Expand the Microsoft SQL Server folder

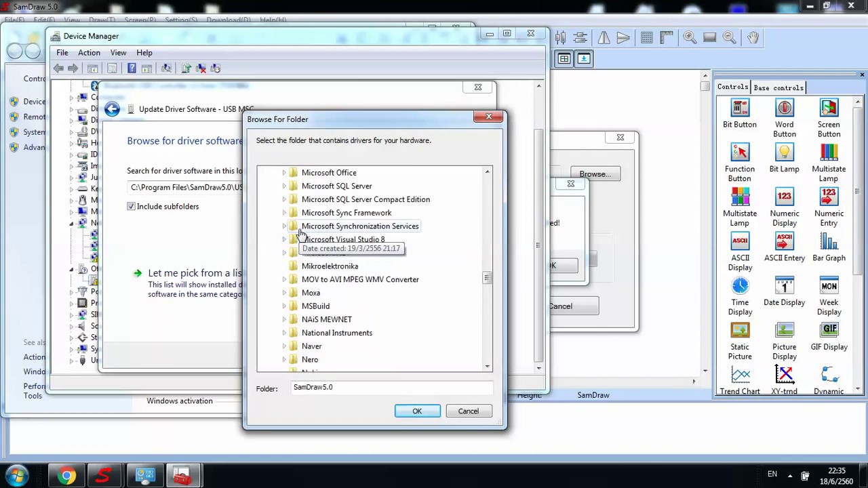pos(284,186)
